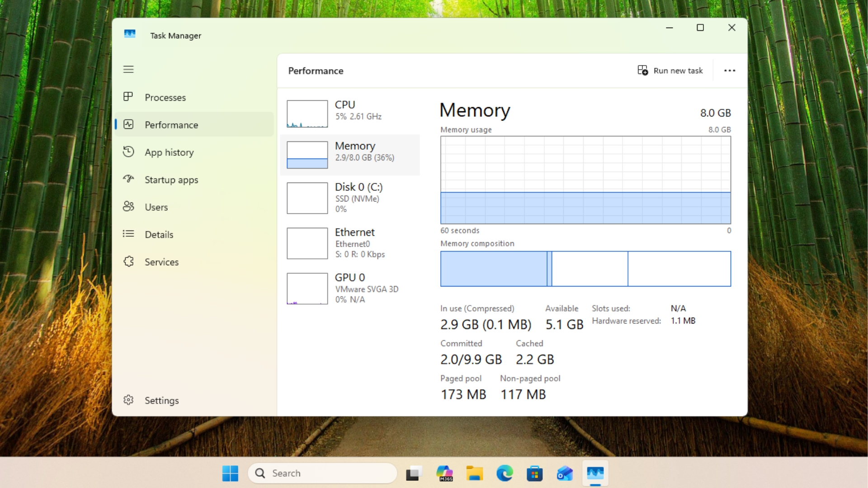The height and width of the screenshot is (488, 868).
Task: Click the Memory usage graph area
Action: (x=585, y=180)
